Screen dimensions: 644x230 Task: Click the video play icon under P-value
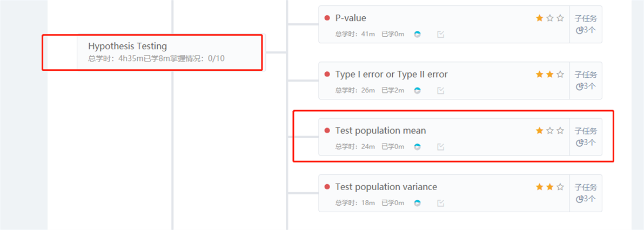coord(417,34)
